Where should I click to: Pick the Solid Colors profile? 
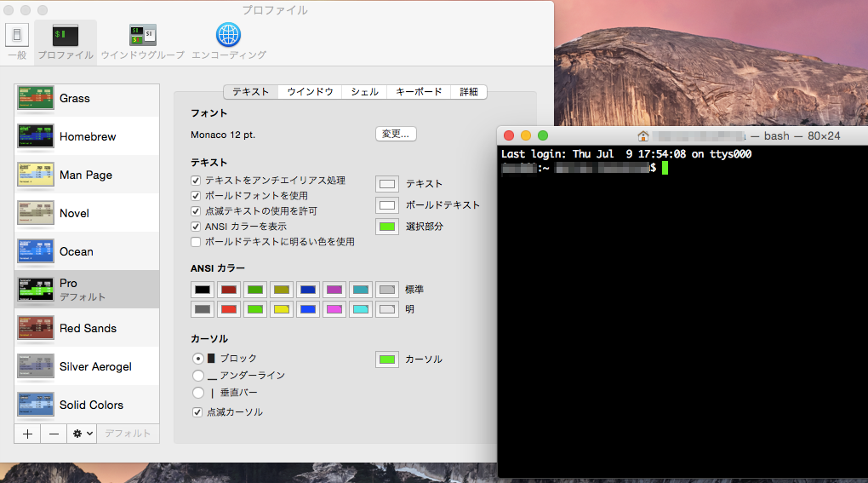(x=87, y=405)
